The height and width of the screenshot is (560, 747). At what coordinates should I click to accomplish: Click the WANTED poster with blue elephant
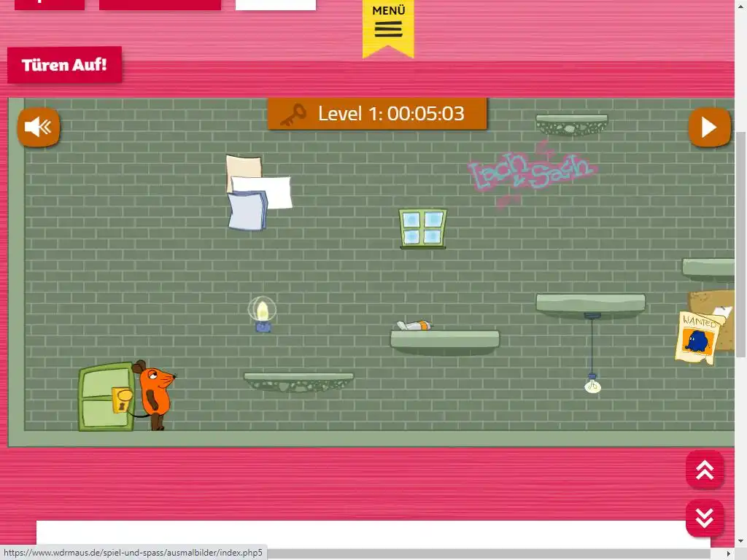[x=698, y=337]
